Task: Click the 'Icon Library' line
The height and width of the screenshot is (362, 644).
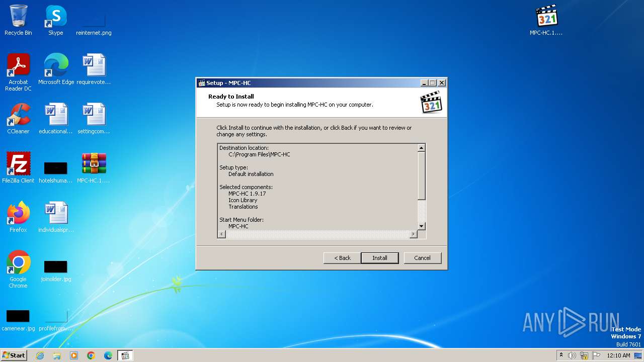Action: (243, 200)
